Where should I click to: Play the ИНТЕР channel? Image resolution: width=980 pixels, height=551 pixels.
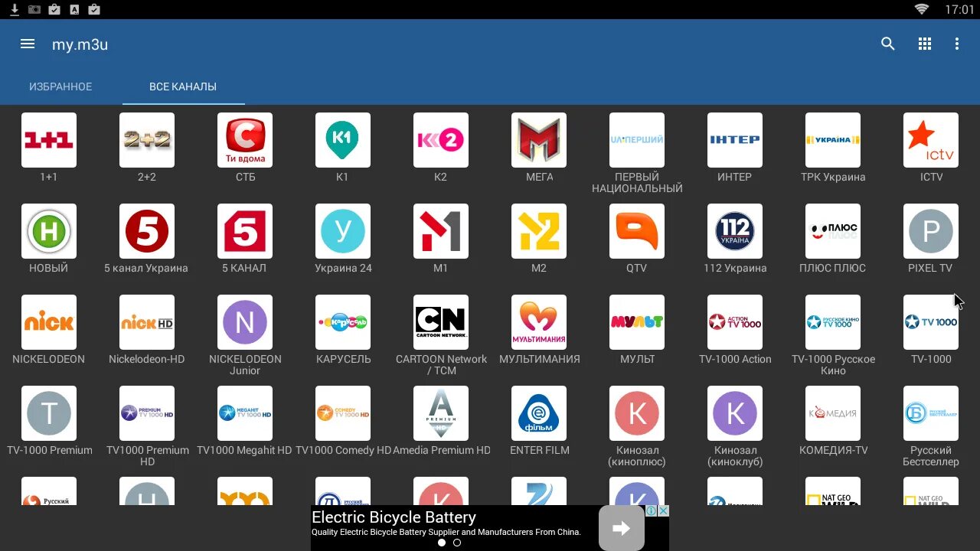click(735, 140)
